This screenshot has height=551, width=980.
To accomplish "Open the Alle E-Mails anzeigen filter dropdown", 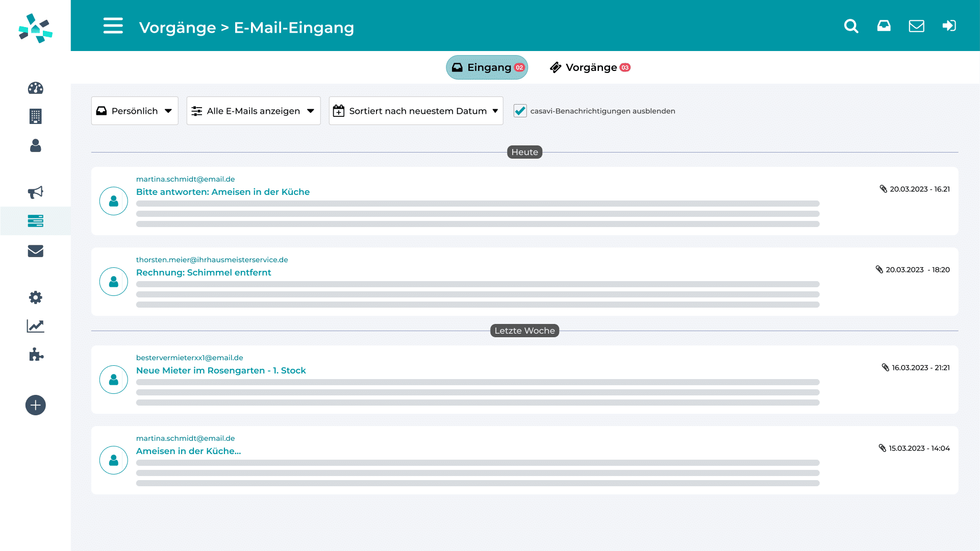I will (x=253, y=111).
